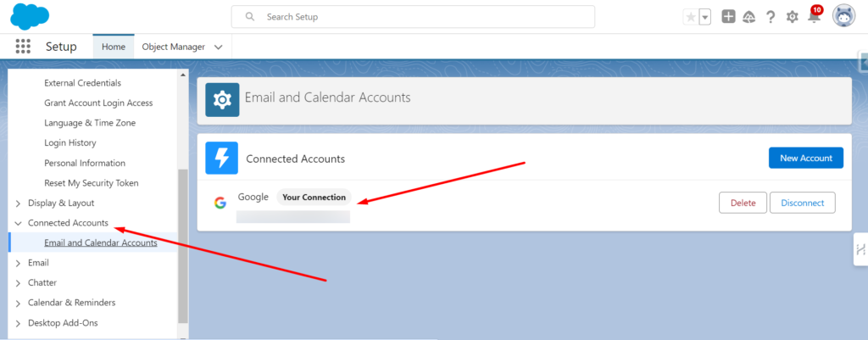Screen dimensions: 868x340
Task: Delete the Google connected account
Action: [x=743, y=203]
